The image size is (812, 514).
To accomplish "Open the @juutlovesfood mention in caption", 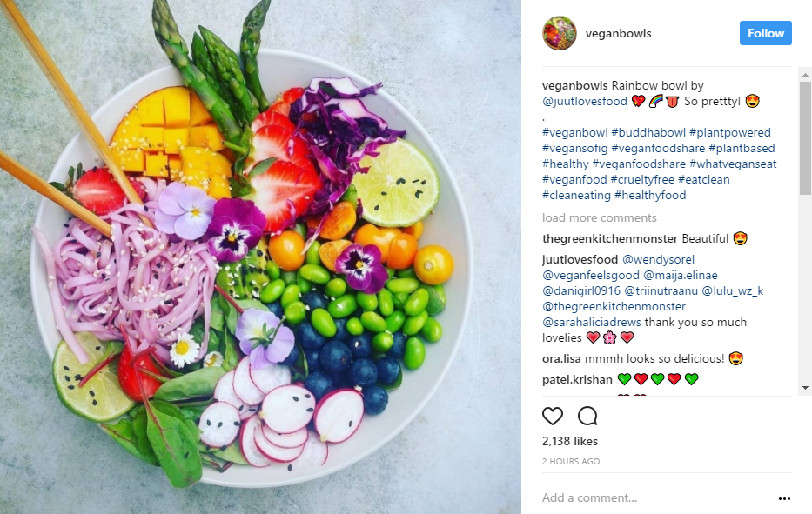I will pos(585,102).
